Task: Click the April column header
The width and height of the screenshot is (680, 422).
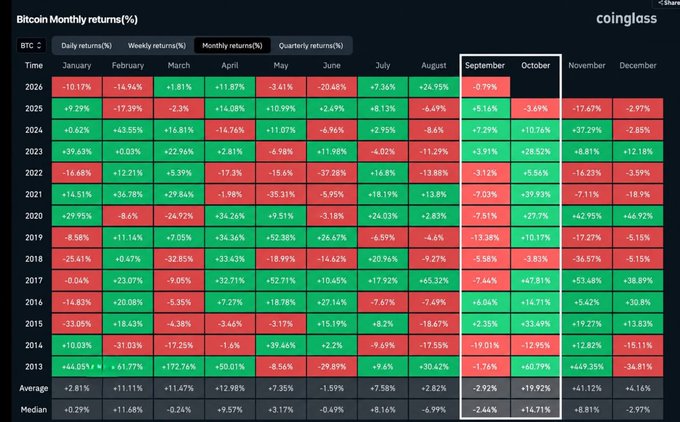Action: coord(230,65)
